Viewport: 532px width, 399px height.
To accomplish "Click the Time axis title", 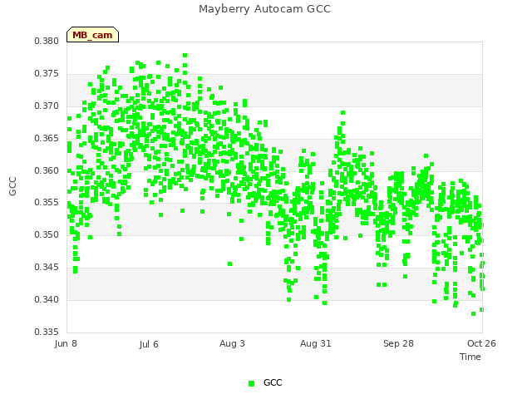I will pos(470,357).
